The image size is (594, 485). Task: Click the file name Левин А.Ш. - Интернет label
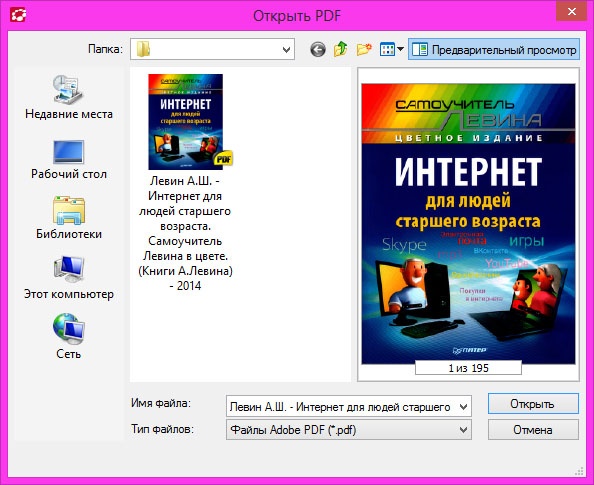(185, 233)
